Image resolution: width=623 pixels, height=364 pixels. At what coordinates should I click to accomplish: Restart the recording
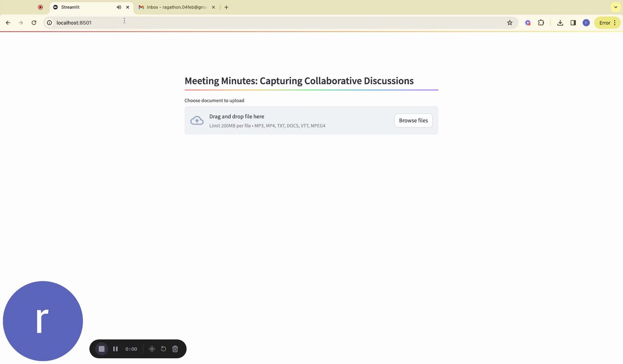pos(164,349)
